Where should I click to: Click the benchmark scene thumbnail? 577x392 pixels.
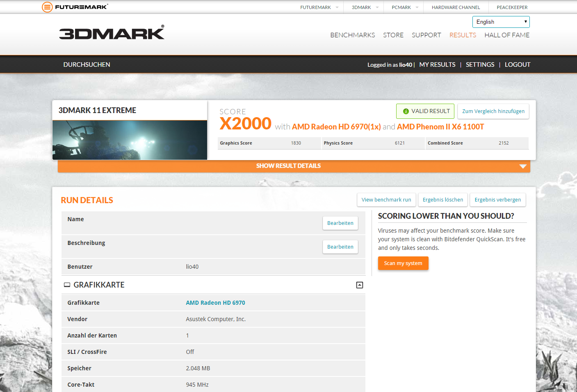130,140
